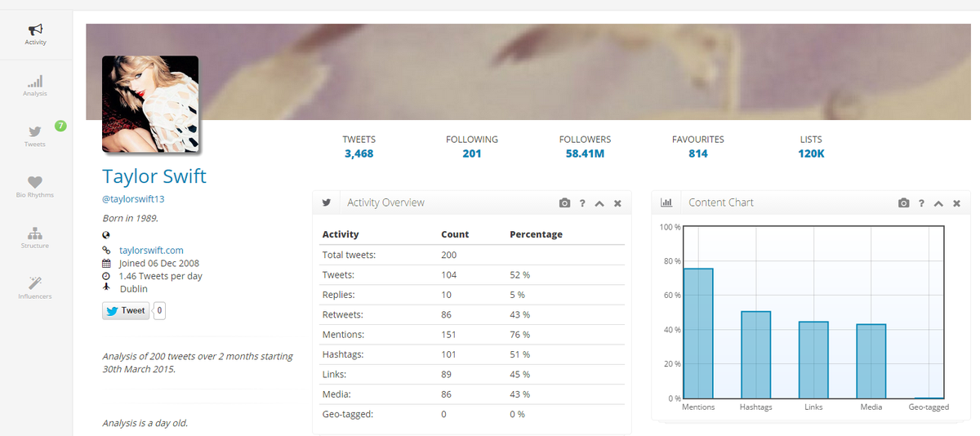Viewport: 980px width, 436px height.
Task: Click the Hashtags bar in Content Chart
Action: pyautogui.click(x=755, y=355)
